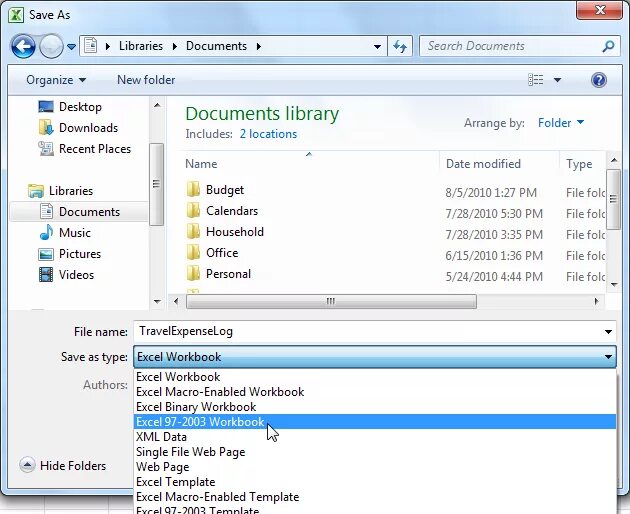The width and height of the screenshot is (630, 514).
Task: Click the New folder button
Action: 146,80
